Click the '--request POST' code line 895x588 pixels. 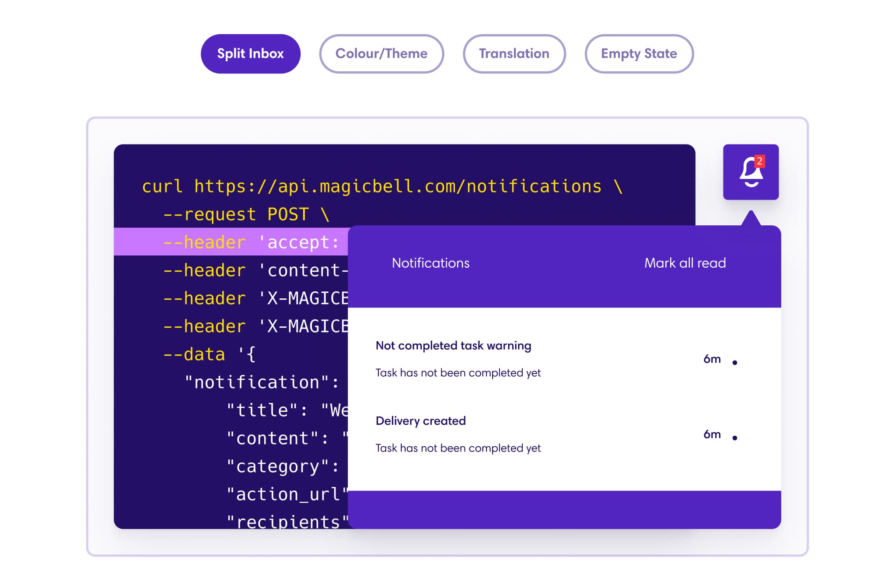pyautogui.click(x=246, y=214)
